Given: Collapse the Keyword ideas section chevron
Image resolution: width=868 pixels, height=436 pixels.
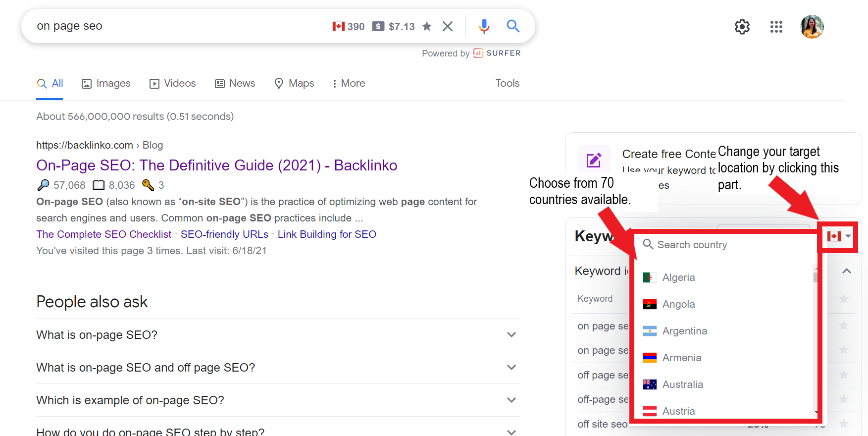Looking at the screenshot, I should [x=847, y=271].
